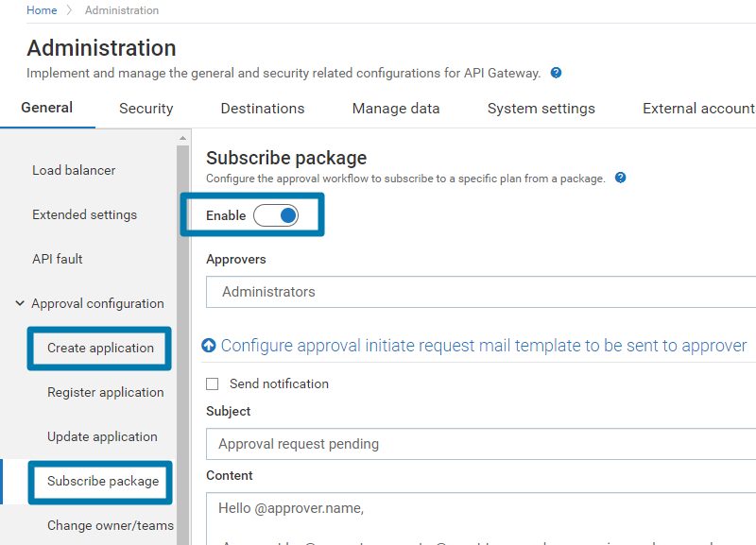This screenshot has width=756, height=545.
Task: Open the Destinations tab
Action: tap(263, 109)
